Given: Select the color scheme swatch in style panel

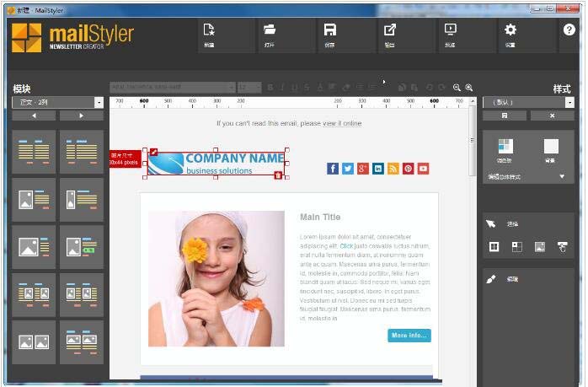Looking at the screenshot, I should [x=505, y=147].
